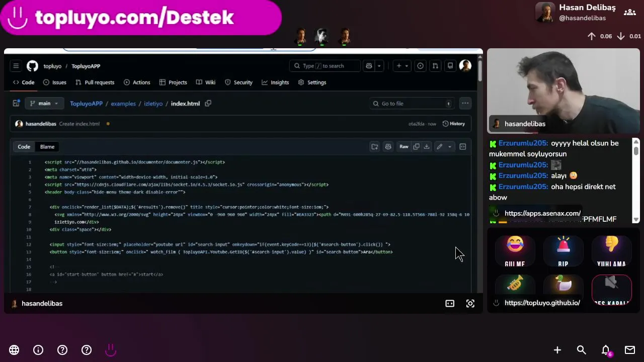This screenshot has height=362, width=644.
Task: Open the Projects tab
Action: (173, 82)
